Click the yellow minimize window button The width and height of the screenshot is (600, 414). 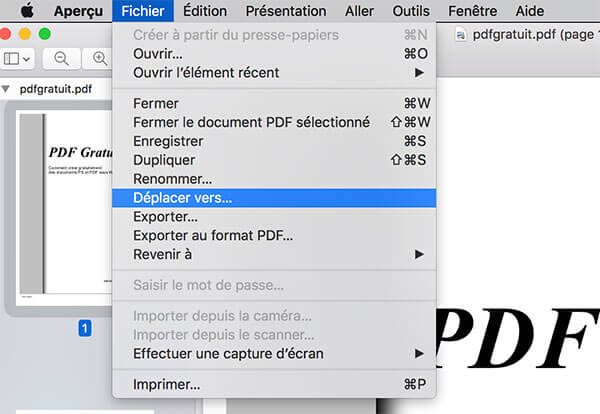point(25,34)
